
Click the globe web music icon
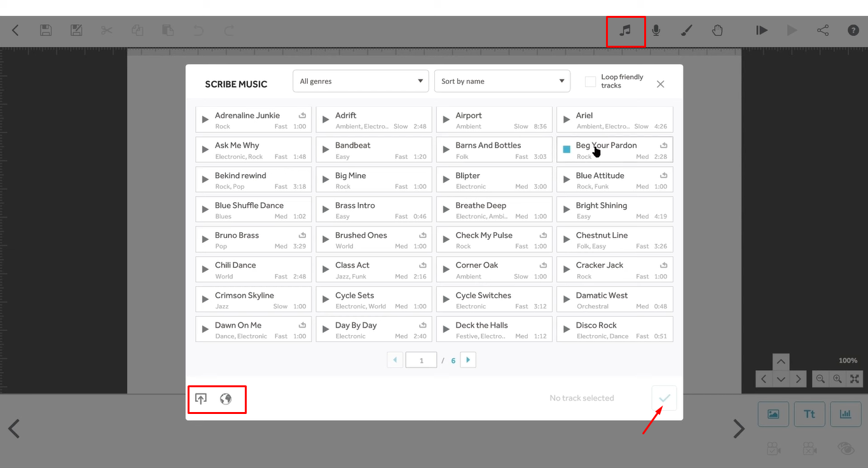[x=226, y=399]
